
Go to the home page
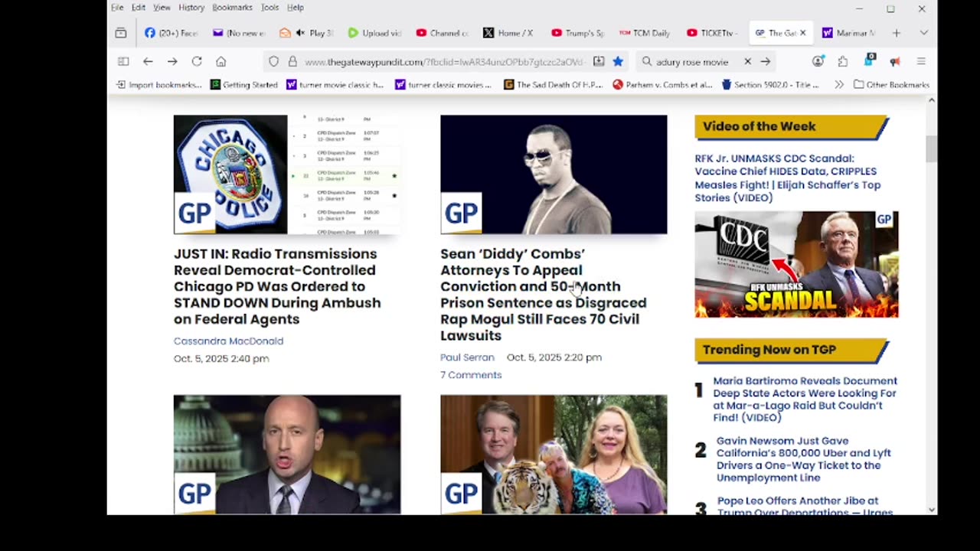221,61
